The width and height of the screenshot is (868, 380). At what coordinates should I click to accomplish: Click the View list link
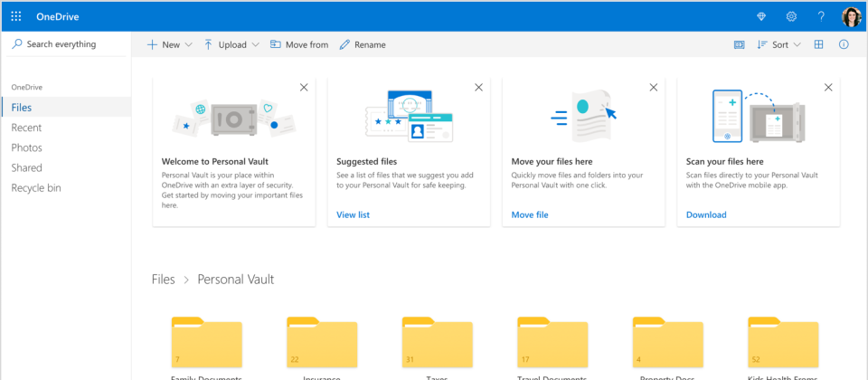(354, 215)
